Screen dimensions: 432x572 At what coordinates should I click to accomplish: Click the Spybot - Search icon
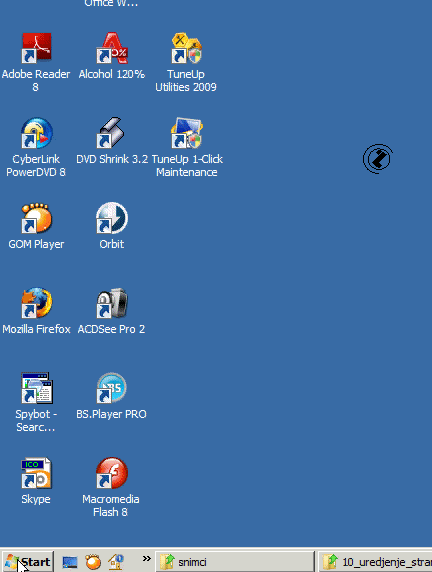click(x=36, y=388)
